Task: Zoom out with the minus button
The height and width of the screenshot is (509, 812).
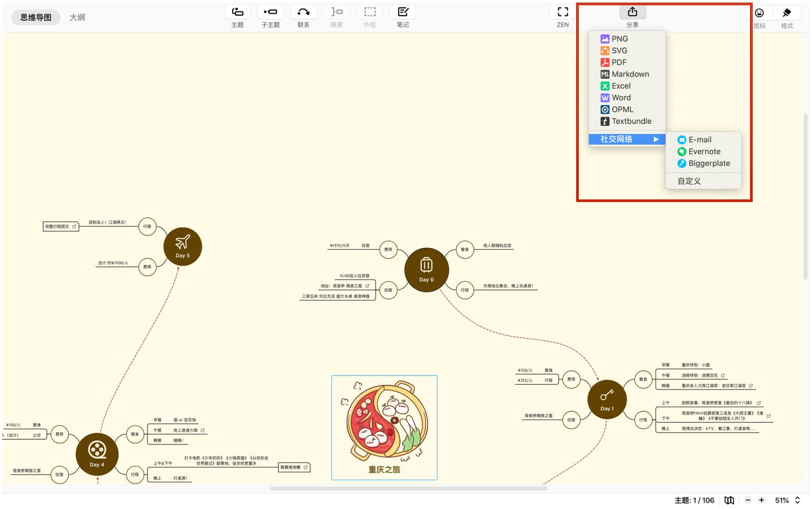Action: [748, 500]
